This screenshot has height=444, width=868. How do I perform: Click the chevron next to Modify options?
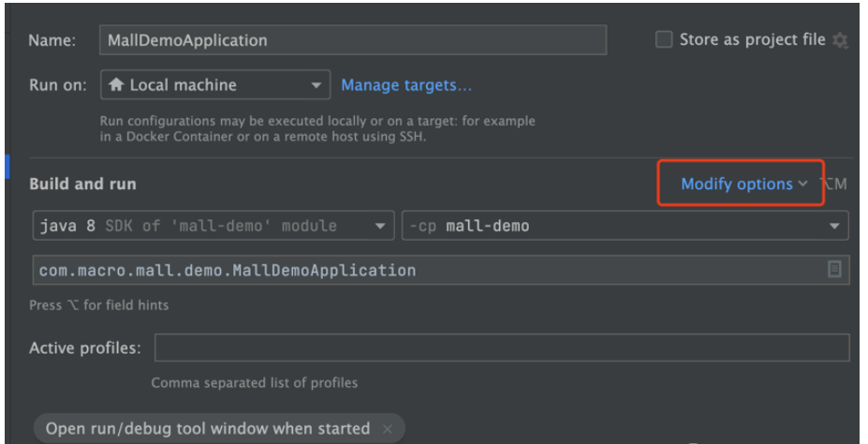pos(803,185)
